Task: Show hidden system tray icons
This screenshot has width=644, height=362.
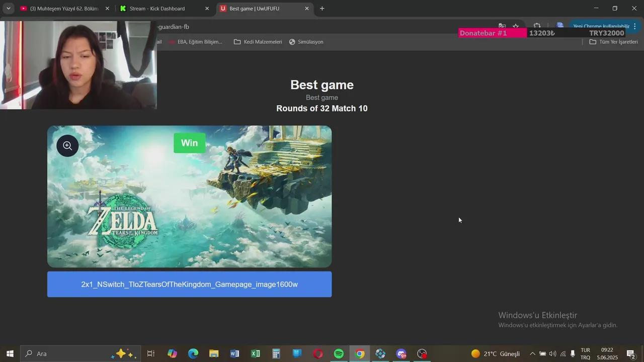Action: 532,354
